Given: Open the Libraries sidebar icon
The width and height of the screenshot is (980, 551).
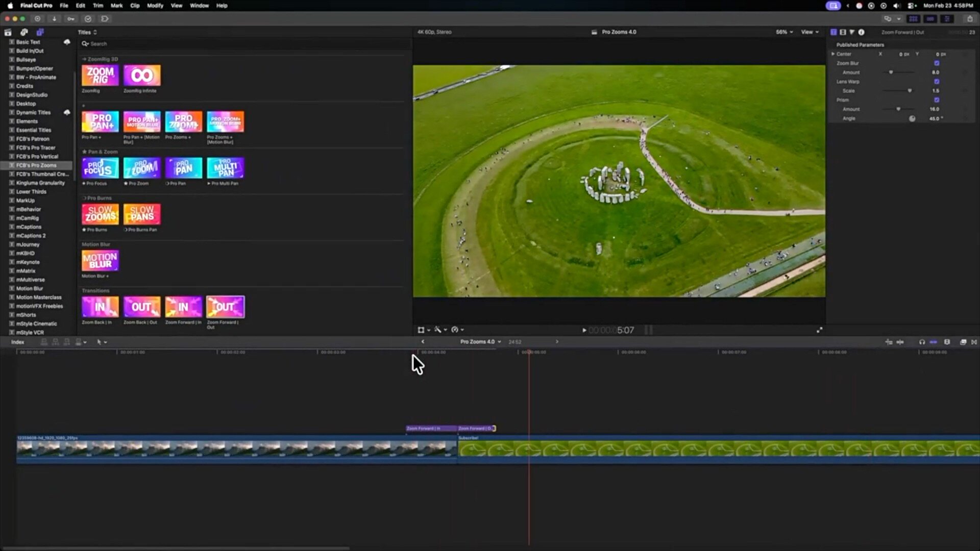Looking at the screenshot, I should [x=8, y=32].
